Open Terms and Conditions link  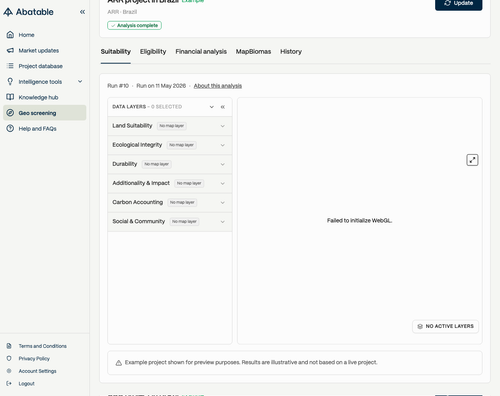(42, 346)
